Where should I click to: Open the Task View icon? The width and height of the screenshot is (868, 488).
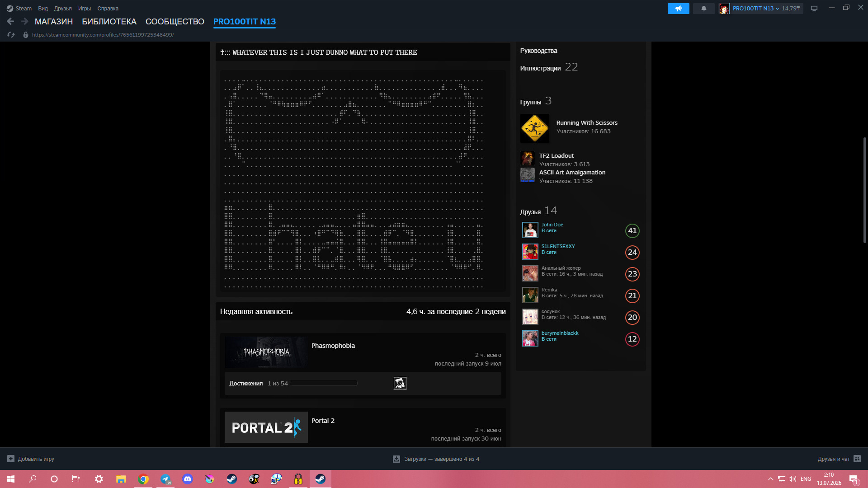[x=76, y=479]
